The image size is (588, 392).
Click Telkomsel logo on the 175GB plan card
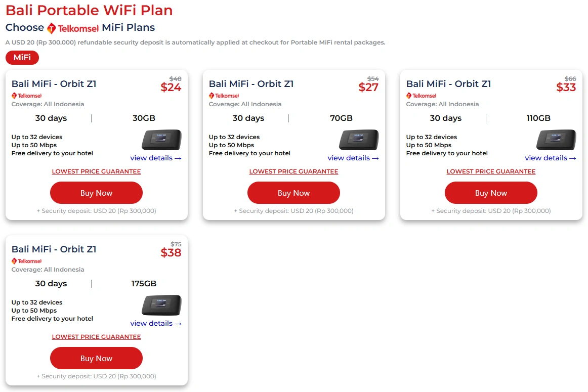(27, 261)
